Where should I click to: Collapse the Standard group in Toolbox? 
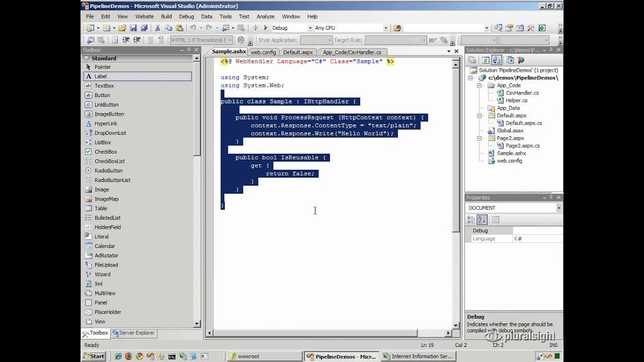click(x=87, y=58)
